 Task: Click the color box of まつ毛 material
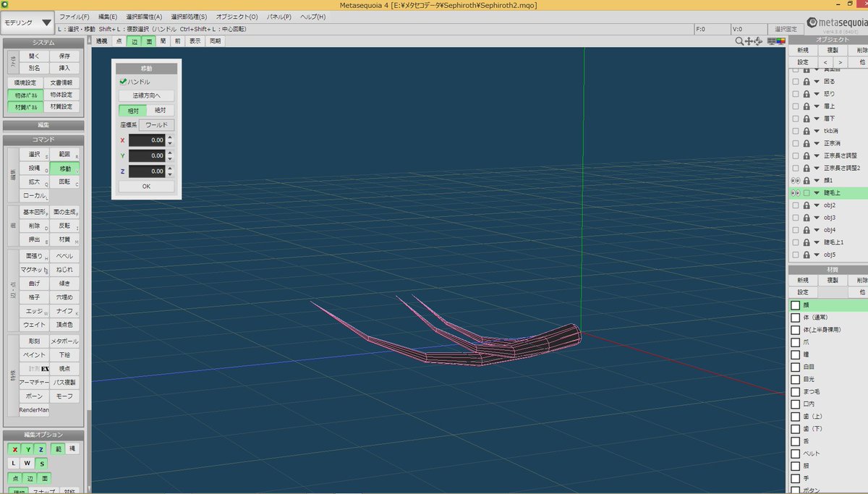click(795, 392)
